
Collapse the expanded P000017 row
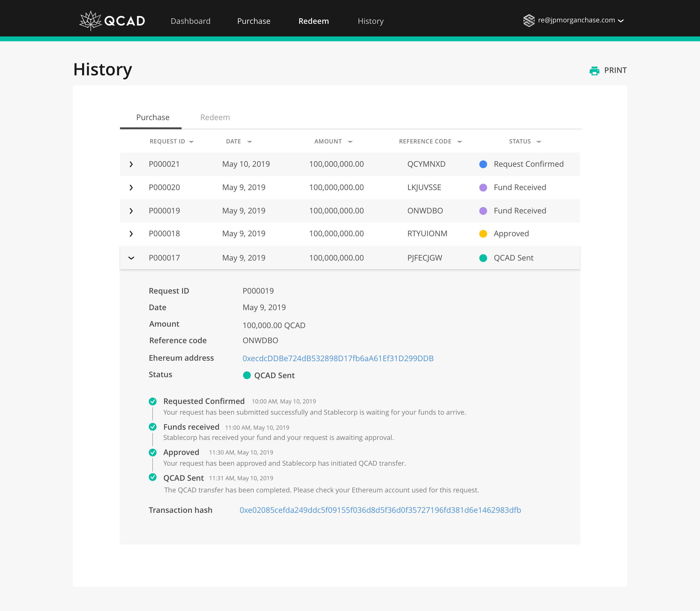tap(131, 258)
